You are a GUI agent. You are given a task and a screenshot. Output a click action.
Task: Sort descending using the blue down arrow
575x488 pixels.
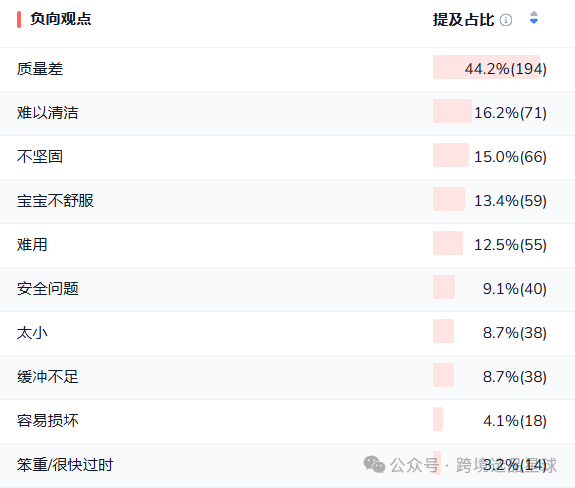tap(534, 21)
